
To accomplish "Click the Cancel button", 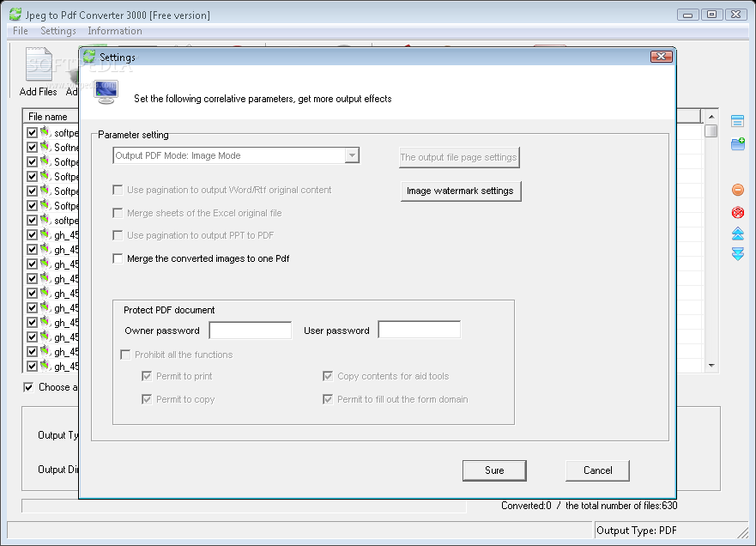I will pos(597,470).
